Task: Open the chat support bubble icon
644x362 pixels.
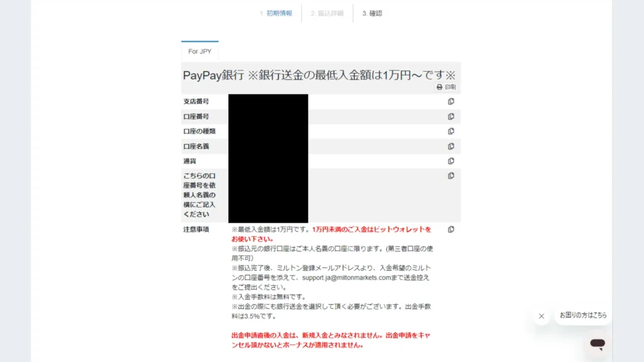Action: pyautogui.click(x=597, y=344)
